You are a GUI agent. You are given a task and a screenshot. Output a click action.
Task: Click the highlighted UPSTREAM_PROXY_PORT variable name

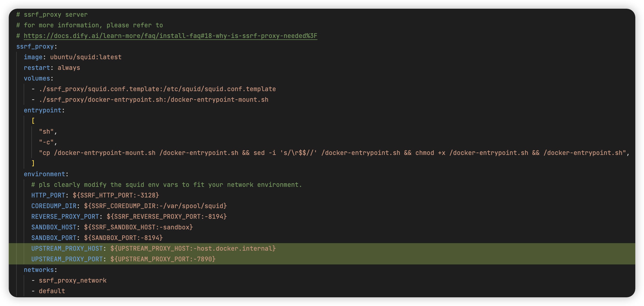(x=67, y=259)
